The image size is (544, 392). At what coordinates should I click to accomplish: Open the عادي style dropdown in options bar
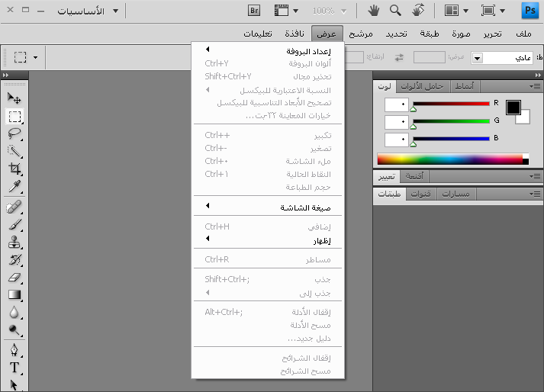coord(478,58)
